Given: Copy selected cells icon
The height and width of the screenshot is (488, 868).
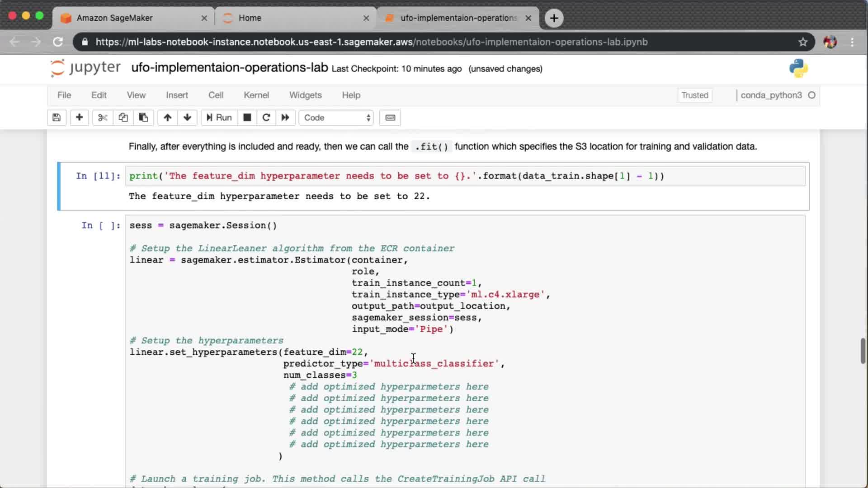Looking at the screenshot, I should (x=123, y=117).
